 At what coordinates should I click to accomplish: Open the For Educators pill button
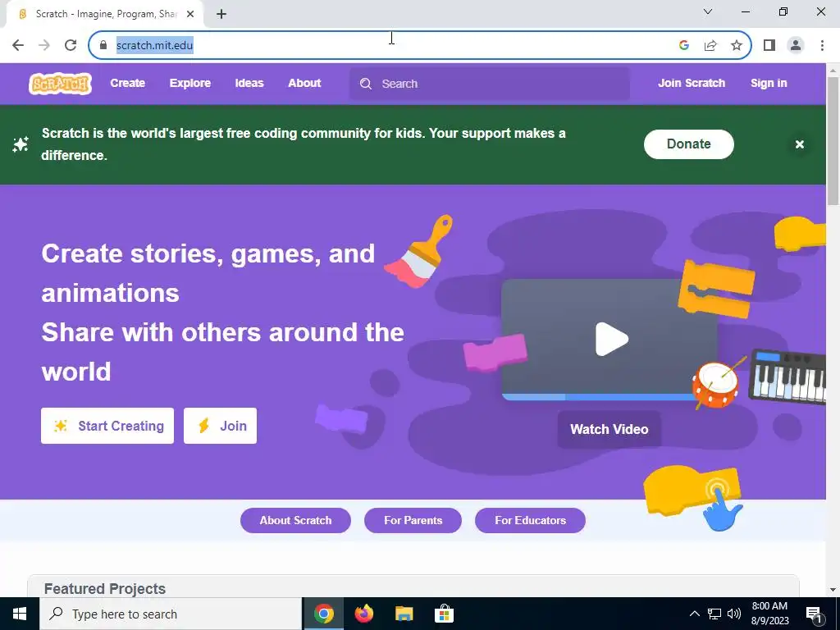(530, 520)
